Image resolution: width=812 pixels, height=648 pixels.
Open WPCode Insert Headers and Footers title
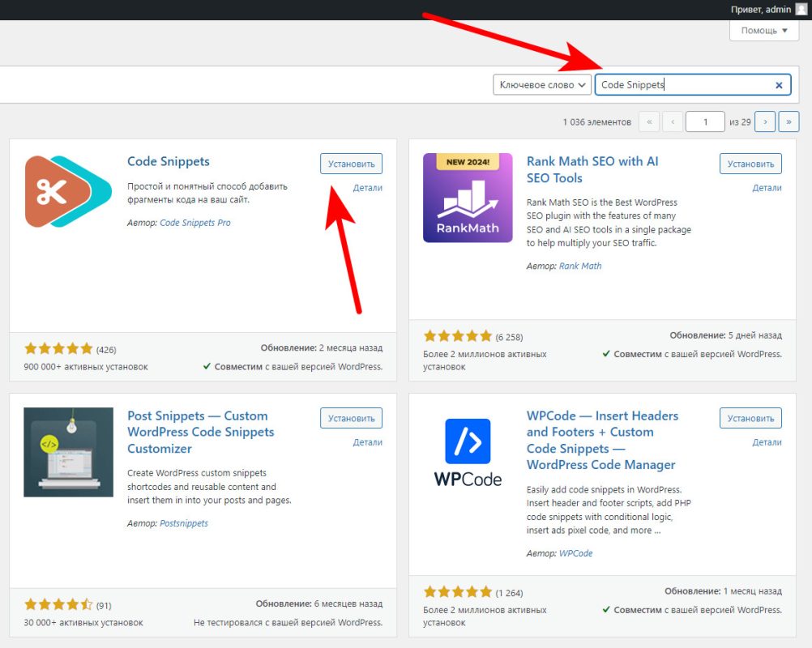point(602,441)
